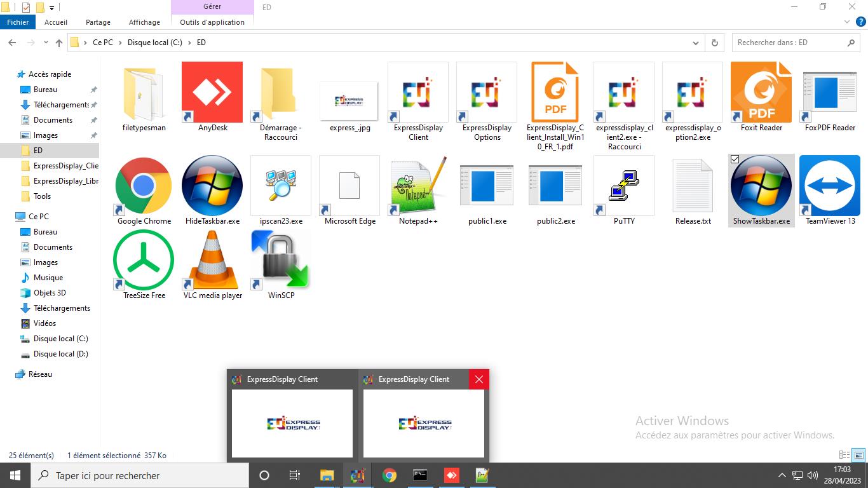Viewport: 868px width, 488px height.
Task: Switch to details view in status bar
Action: coord(844,455)
